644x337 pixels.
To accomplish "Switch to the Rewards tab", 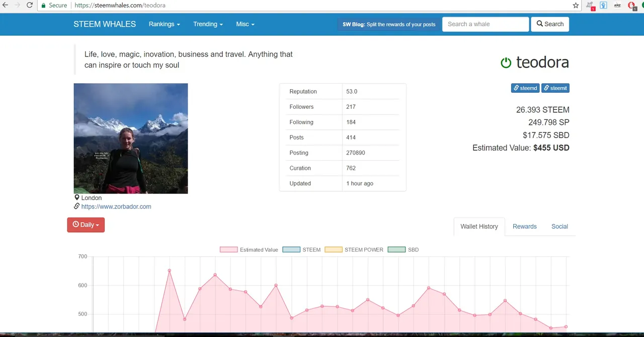I will pyautogui.click(x=525, y=227).
